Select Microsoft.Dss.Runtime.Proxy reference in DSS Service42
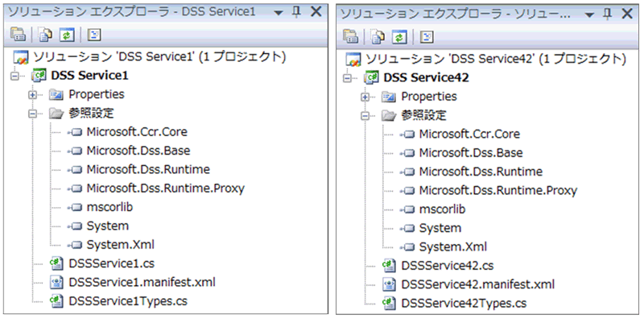Viewport: 644px width, 319px height. 498,190
